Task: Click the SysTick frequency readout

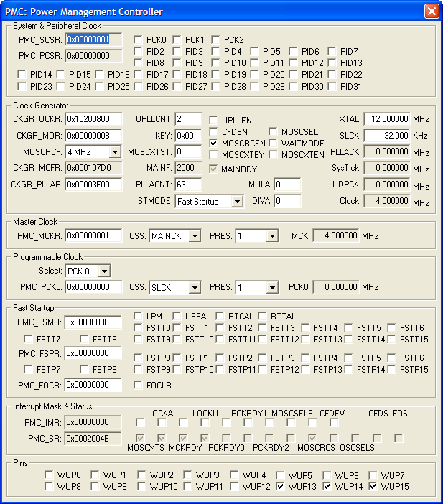Action: click(387, 168)
